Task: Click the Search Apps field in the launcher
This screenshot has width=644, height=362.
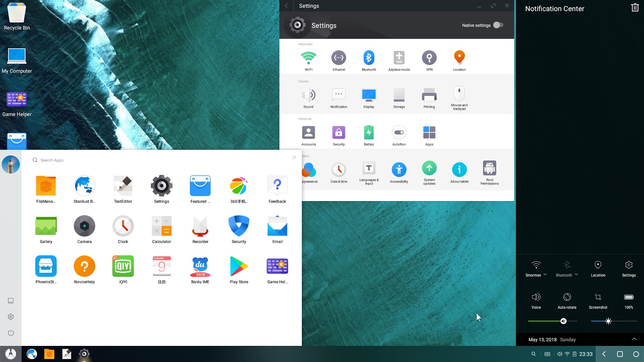Action: [x=51, y=160]
